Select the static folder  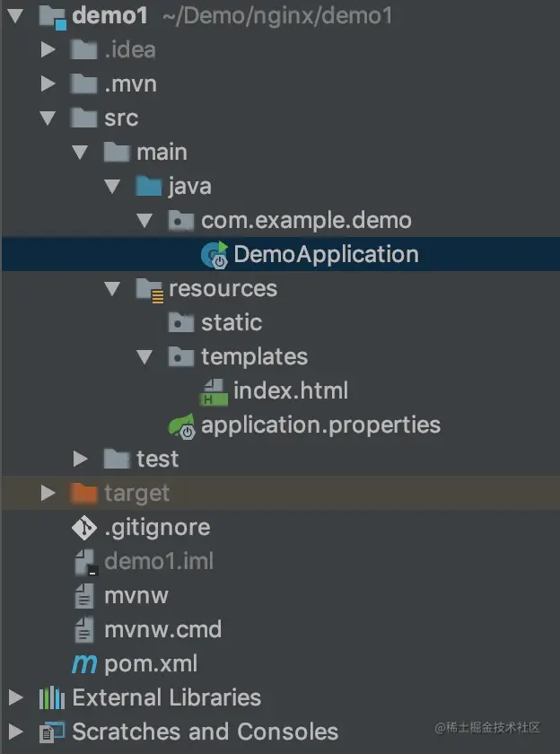click(280, 322)
